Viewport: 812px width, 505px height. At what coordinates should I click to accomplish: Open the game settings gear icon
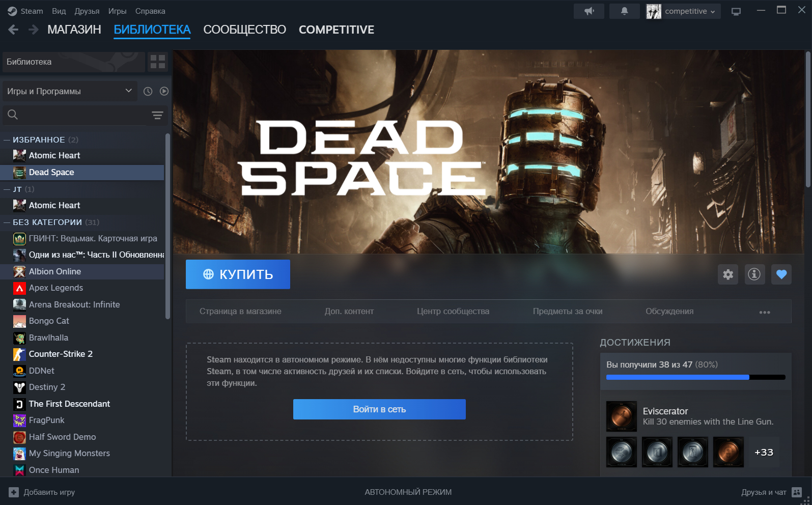pyautogui.click(x=728, y=275)
